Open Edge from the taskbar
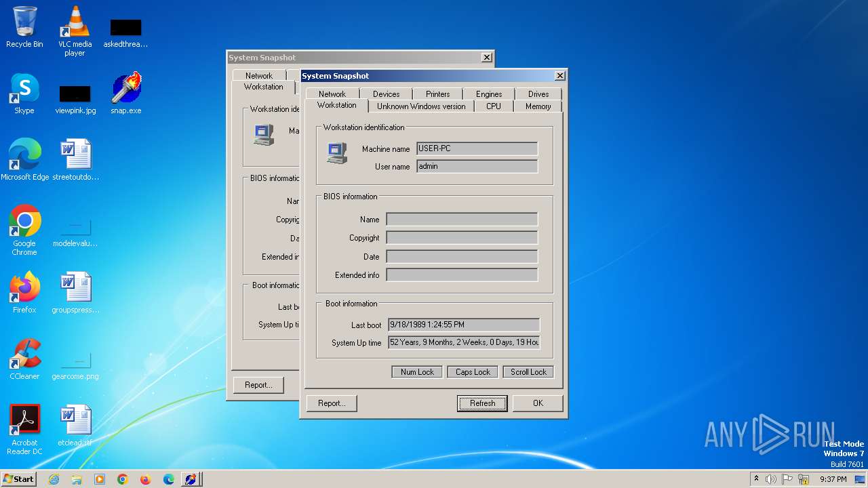868x488 pixels. coord(169,479)
